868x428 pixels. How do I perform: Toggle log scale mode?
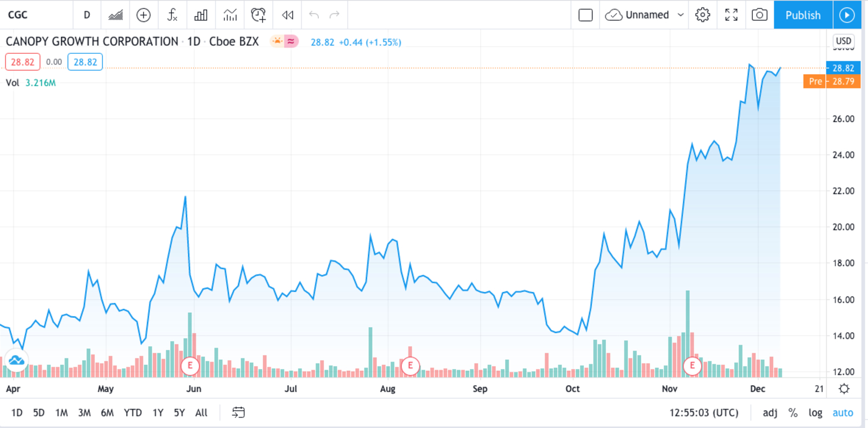point(815,413)
